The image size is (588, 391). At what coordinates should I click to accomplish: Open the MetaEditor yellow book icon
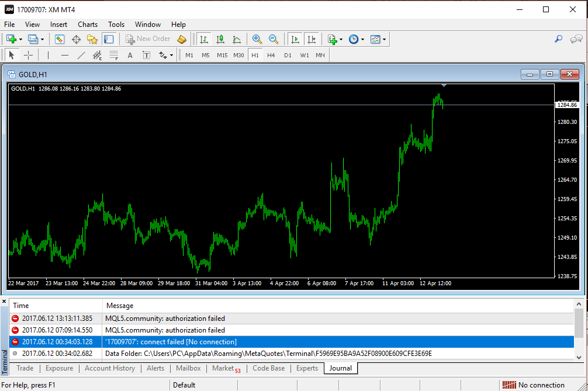tap(182, 39)
